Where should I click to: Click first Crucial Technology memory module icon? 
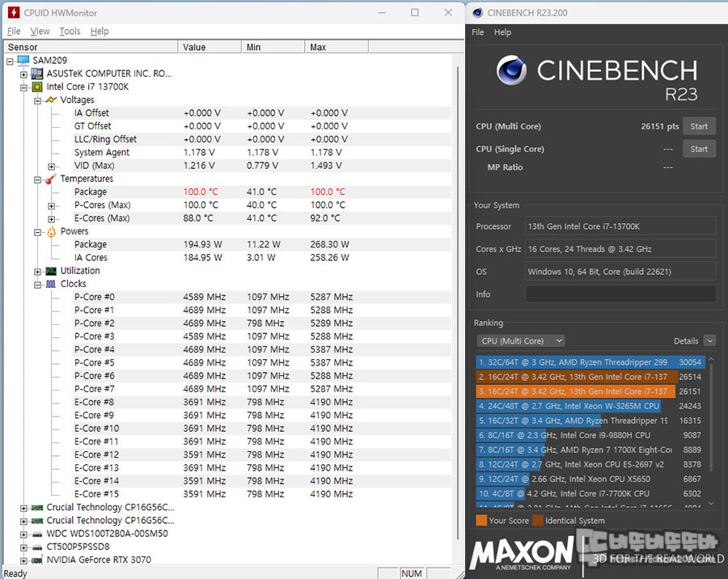point(37,508)
